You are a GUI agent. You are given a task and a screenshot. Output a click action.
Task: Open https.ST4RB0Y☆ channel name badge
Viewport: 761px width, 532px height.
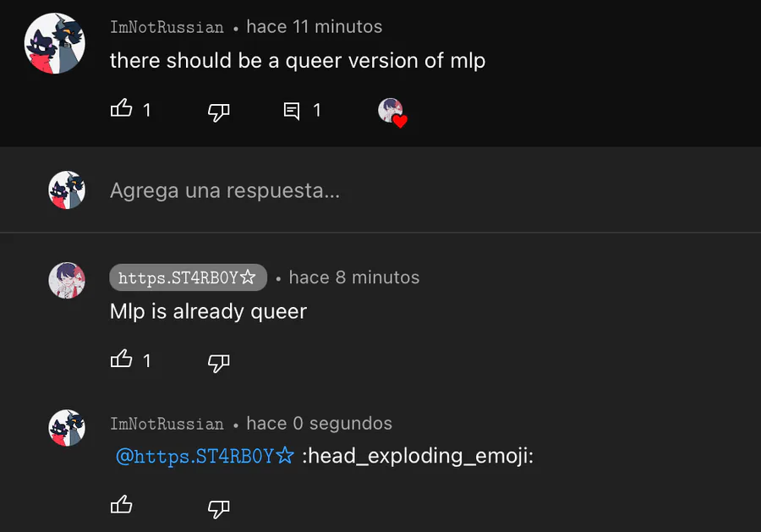pos(188,277)
